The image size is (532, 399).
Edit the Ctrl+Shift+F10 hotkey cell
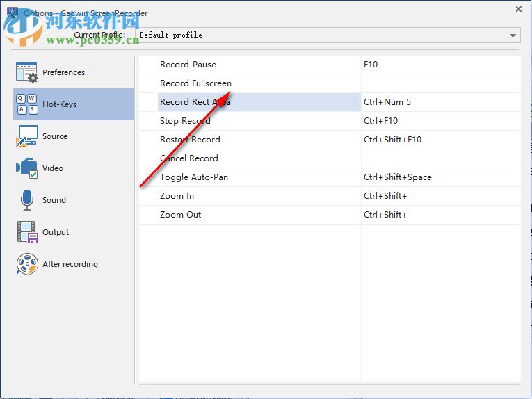(x=441, y=140)
